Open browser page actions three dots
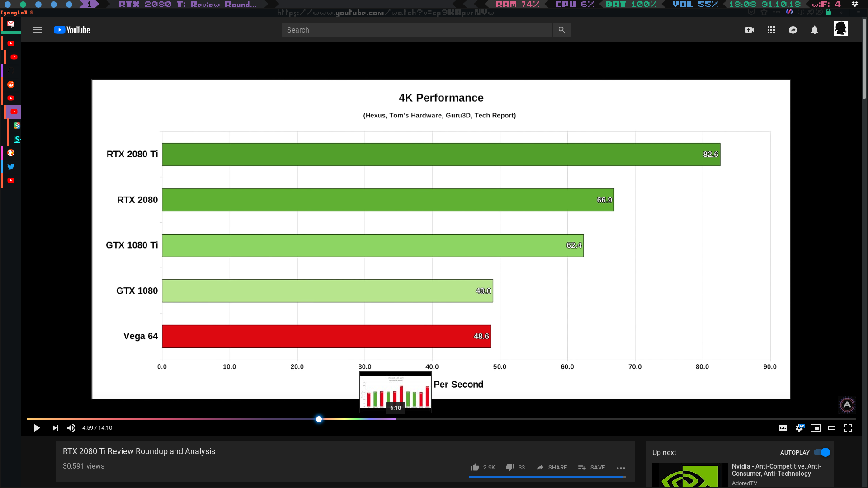Image resolution: width=868 pixels, height=488 pixels. [777, 12]
